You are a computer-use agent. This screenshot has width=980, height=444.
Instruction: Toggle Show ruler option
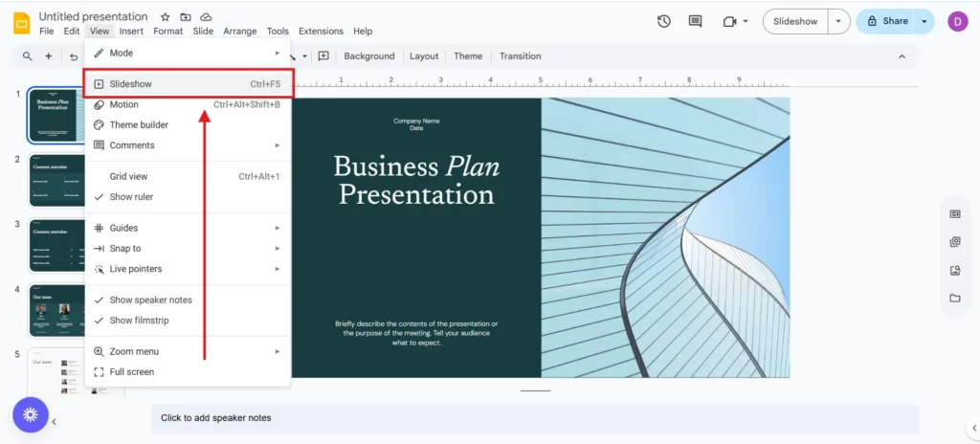[131, 197]
